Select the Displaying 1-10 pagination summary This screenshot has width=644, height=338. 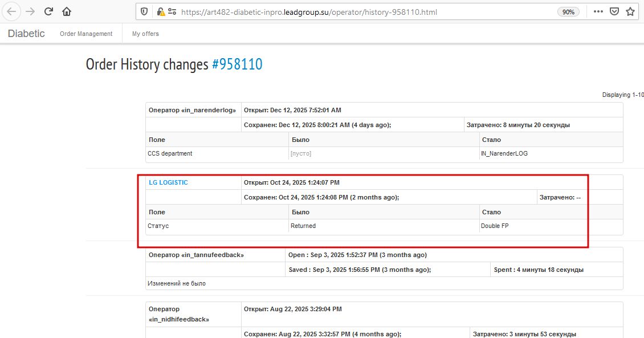[x=623, y=95]
